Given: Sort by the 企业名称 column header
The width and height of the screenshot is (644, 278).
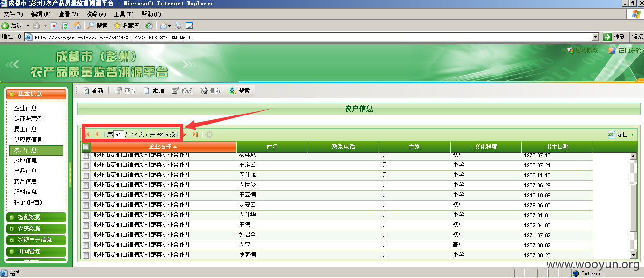Looking at the screenshot, I should coord(163,147).
